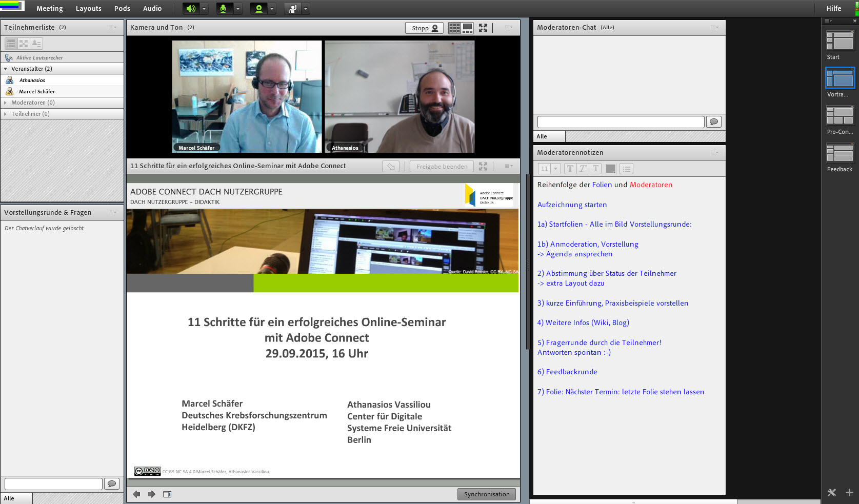The width and height of the screenshot is (859, 504).
Task: Open Teilnehmerliste pod options menu
Action: [x=112, y=27]
